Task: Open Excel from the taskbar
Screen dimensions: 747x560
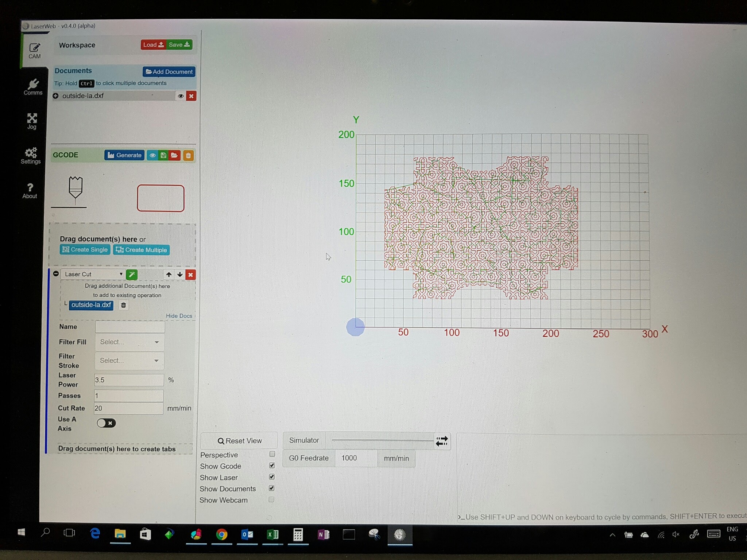Action: (x=273, y=535)
